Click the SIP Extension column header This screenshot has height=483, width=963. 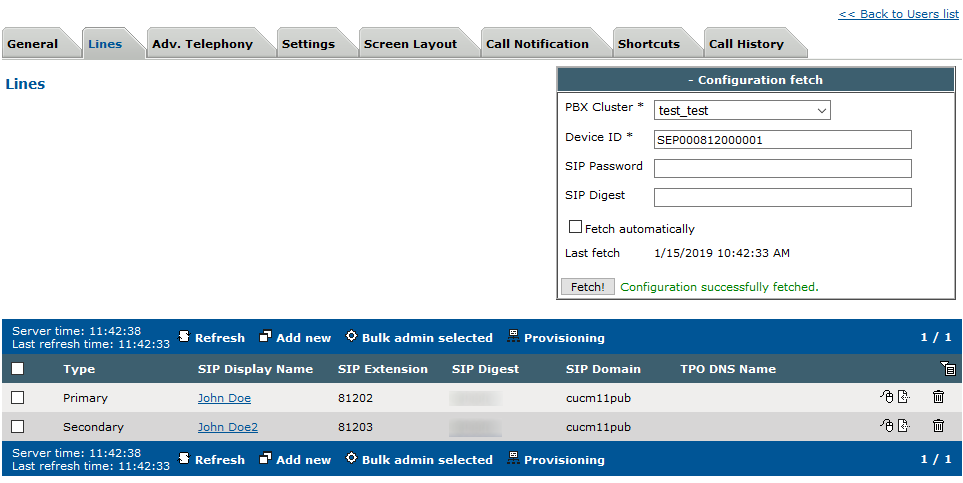pos(383,369)
